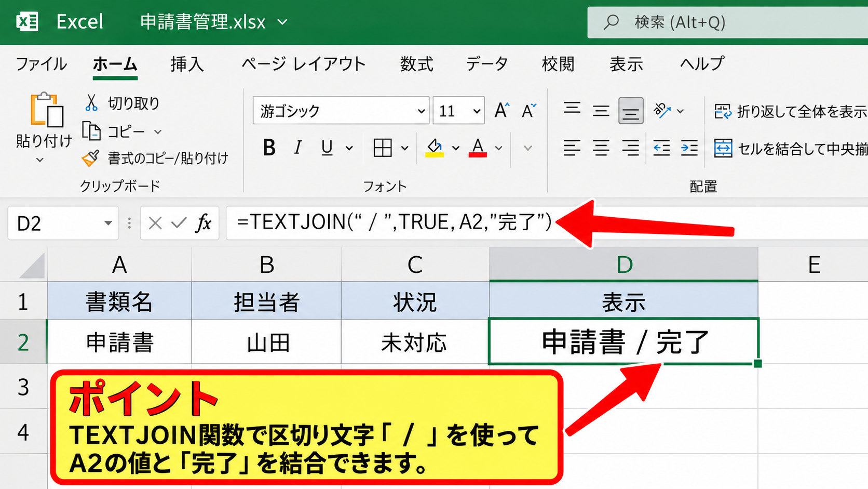Click the text orientation icon
The width and height of the screenshot is (868, 489).
click(x=662, y=110)
